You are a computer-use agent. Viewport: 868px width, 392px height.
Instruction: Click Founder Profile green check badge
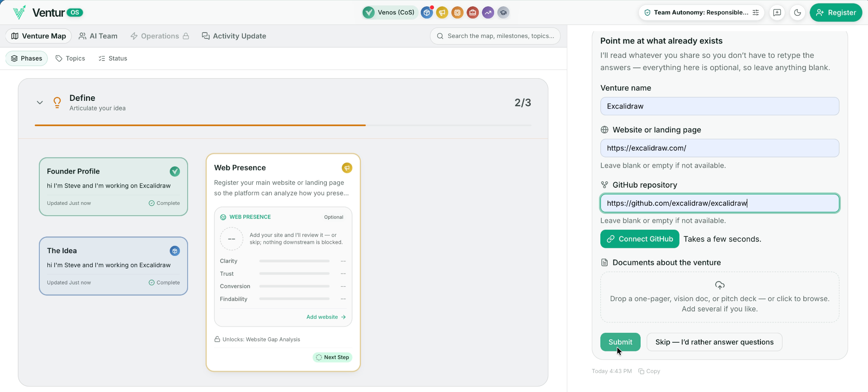(x=175, y=171)
